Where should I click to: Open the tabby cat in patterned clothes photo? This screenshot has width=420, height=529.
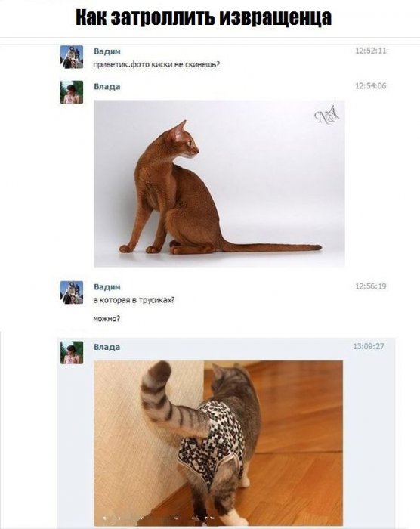click(x=218, y=443)
